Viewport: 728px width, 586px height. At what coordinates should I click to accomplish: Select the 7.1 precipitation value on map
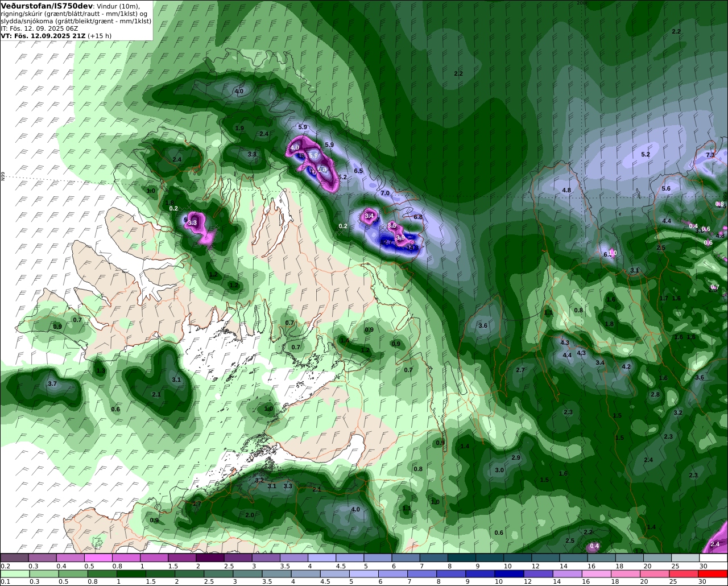click(x=710, y=155)
